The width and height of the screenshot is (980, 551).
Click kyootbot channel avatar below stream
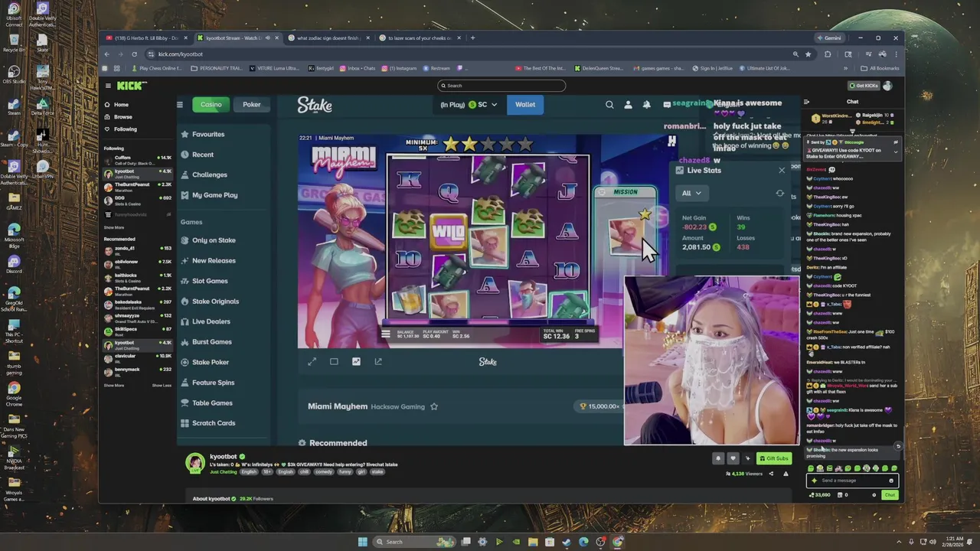coord(196,463)
